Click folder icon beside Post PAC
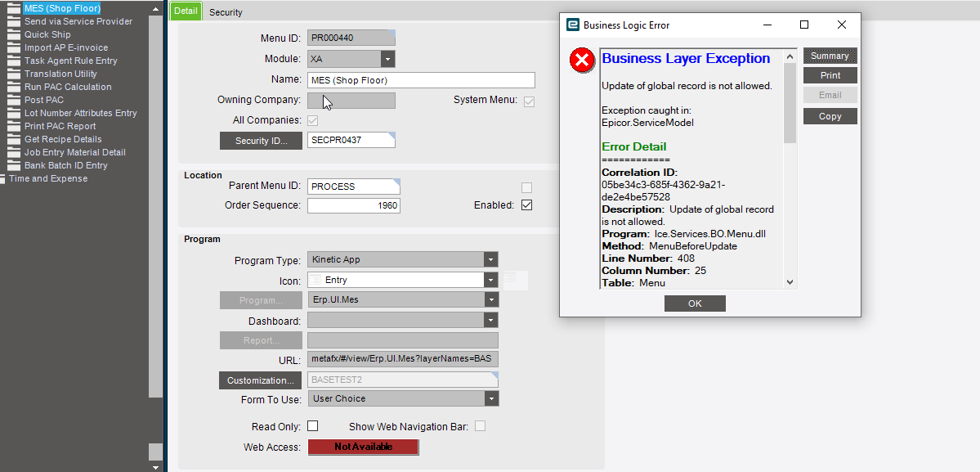The height and width of the screenshot is (472, 980). click(x=14, y=100)
